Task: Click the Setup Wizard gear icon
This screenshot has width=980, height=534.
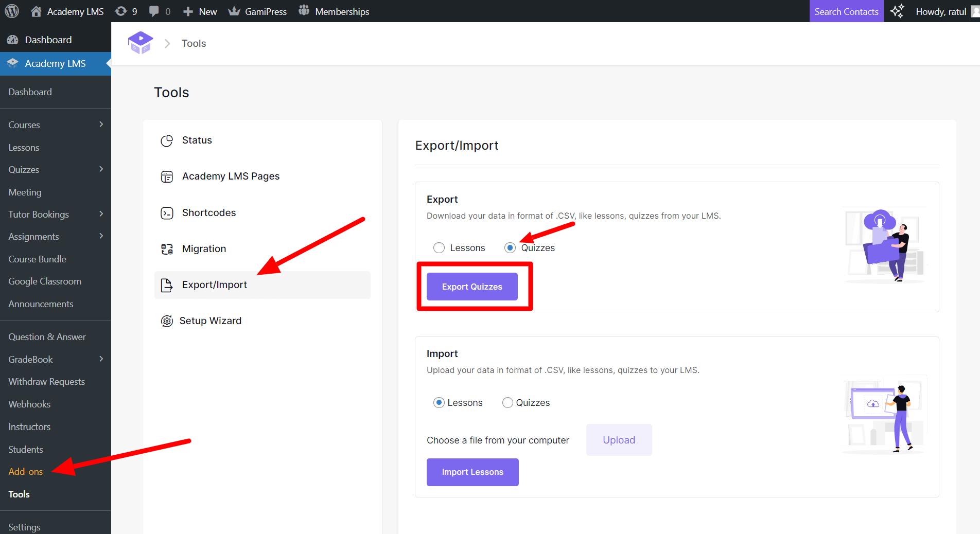Action: click(x=167, y=321)
